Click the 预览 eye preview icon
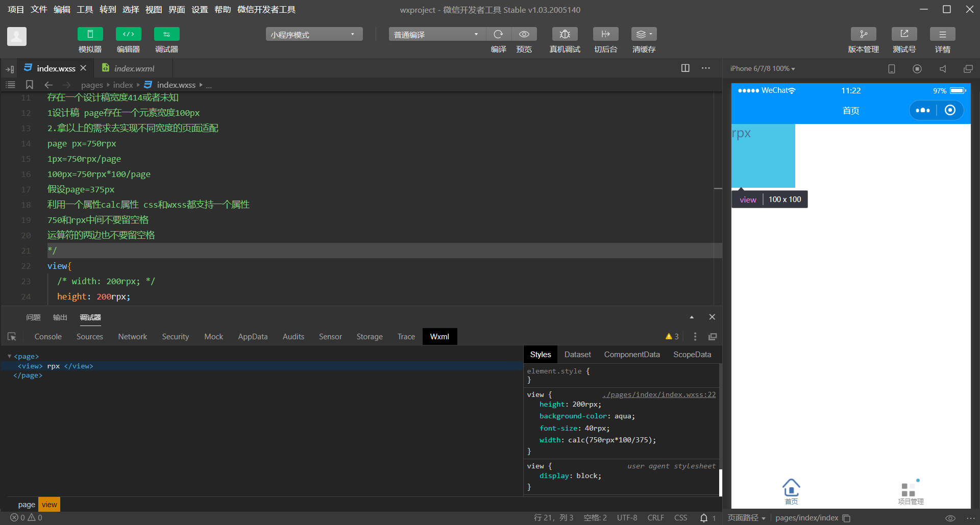The image size is (980, 525). point(524,34)
